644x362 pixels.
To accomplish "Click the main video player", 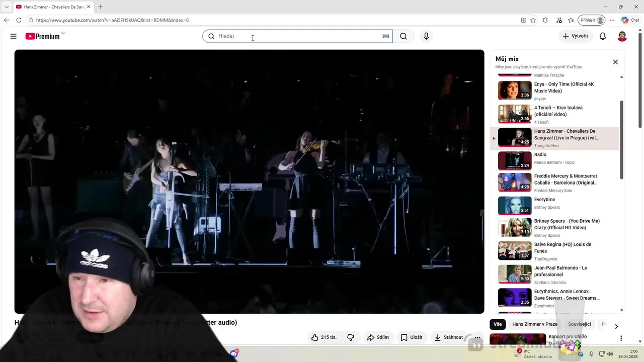I will pos(249,182).
